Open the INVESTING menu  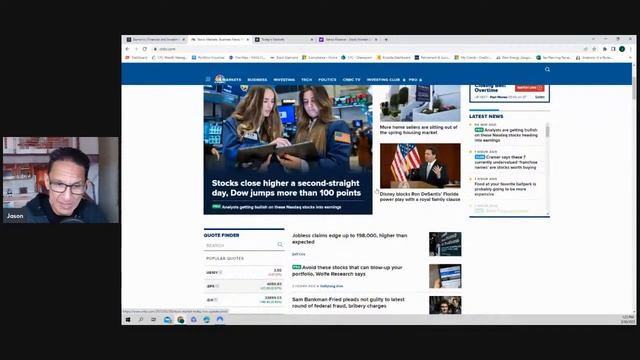click(284, 80)
